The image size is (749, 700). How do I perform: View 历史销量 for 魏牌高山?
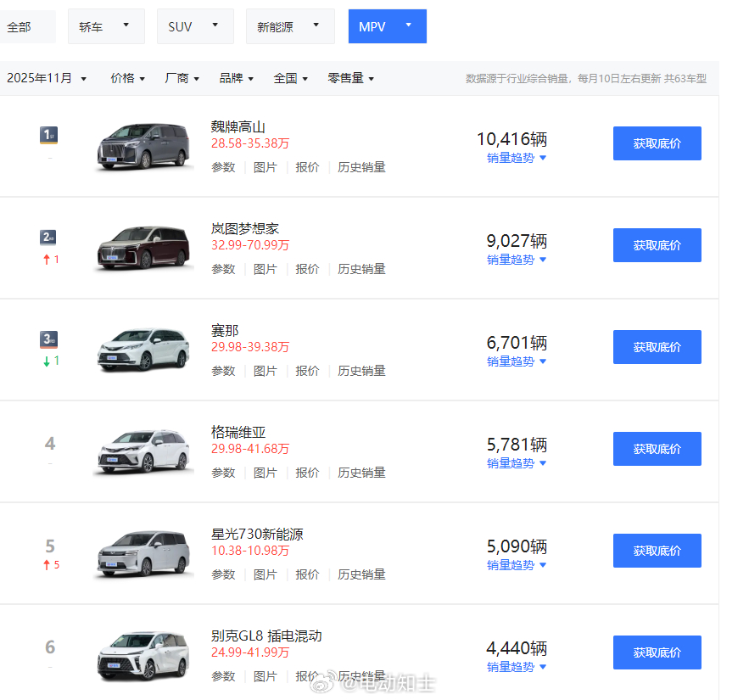pos(361,167)
